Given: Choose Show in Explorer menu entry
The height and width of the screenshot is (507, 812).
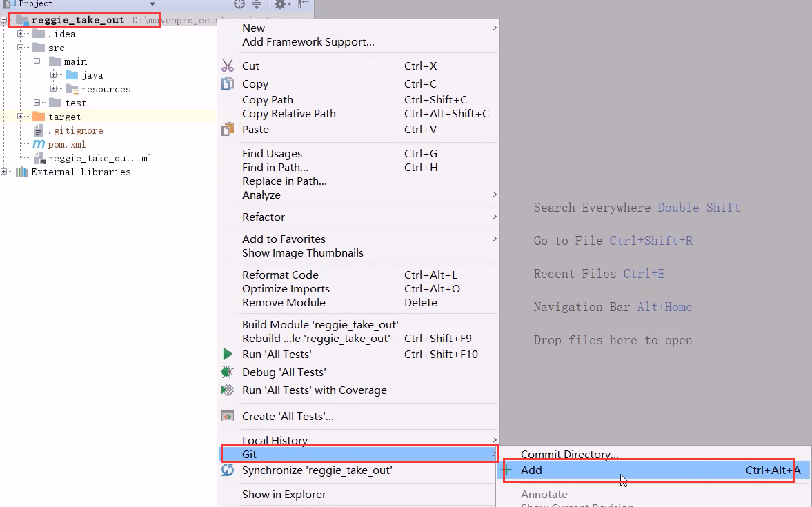Looking at the screenshot, I should [284, 494].
